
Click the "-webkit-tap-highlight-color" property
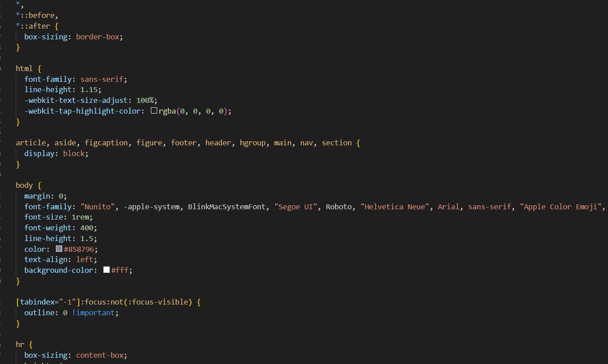tap(82, 111)
